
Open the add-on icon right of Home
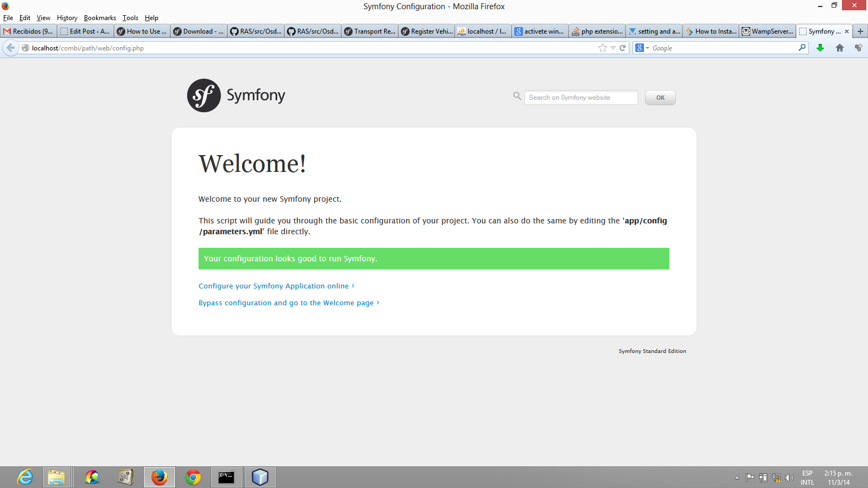(x=858, y=48)
